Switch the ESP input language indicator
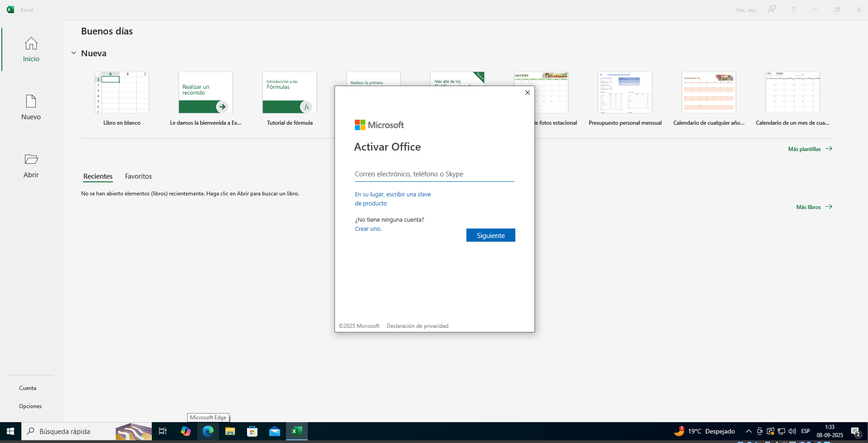The width and height of the screenshot is (868, 443). click(x=805, y=431)
